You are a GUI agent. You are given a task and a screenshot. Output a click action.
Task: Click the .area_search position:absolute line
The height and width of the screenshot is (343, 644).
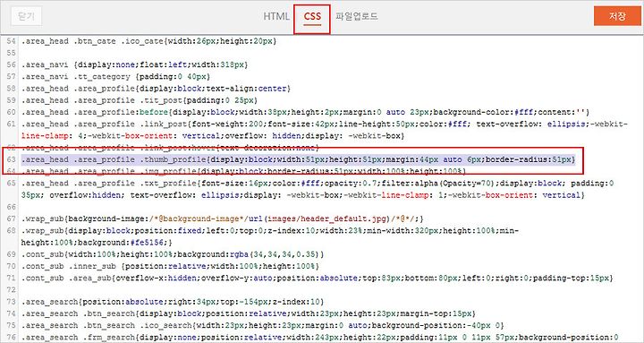pyautogui.click(x=173, y=302)
